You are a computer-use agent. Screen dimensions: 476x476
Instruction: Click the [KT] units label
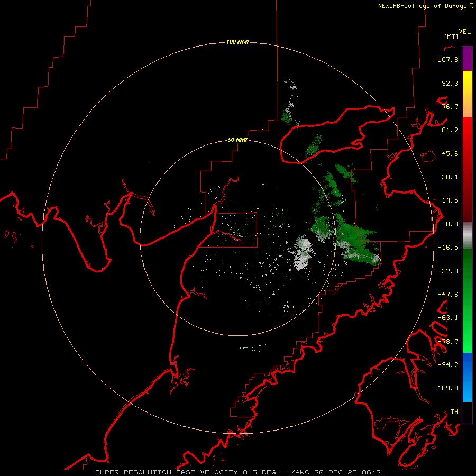coord(452,36)
